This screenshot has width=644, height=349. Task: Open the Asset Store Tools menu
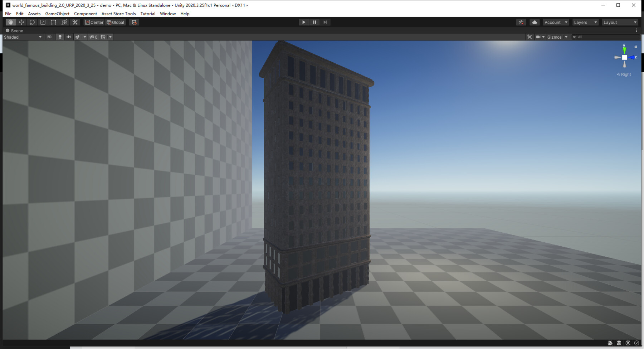coord(118,14)
